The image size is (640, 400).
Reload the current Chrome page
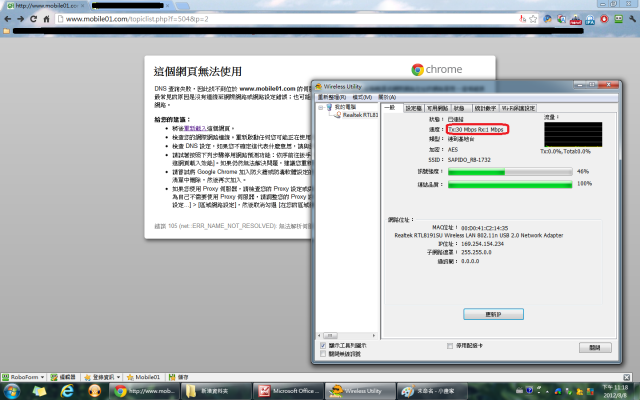tap(33, 19)
